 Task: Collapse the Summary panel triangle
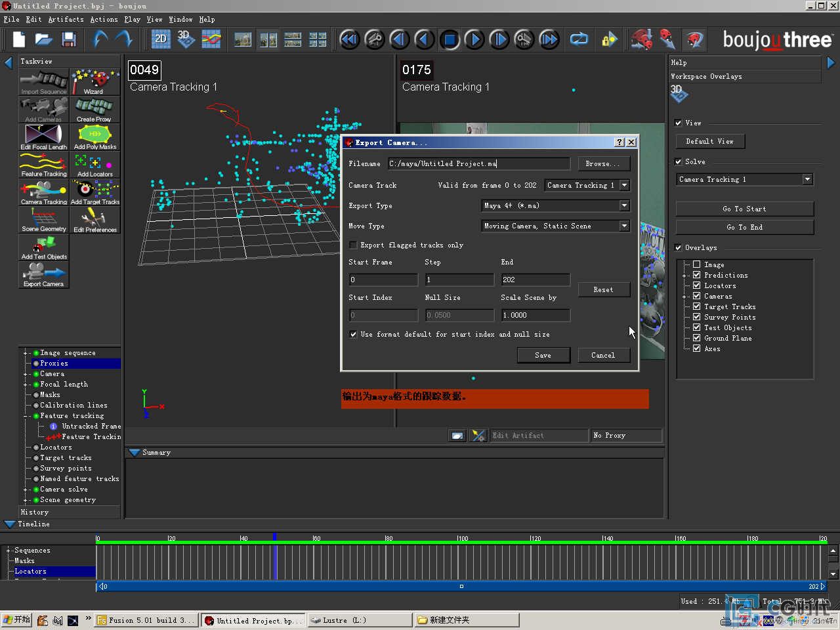[x=135, y=452]
